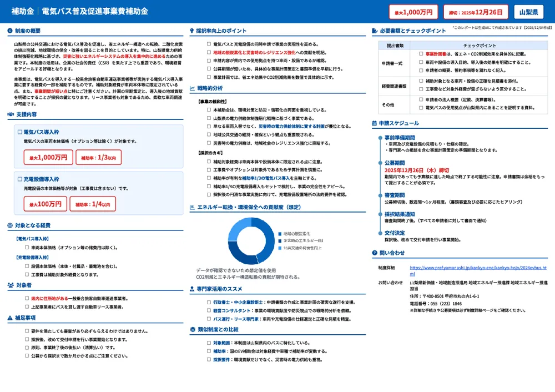Click the 公共交通の利便性向上 legend swatch

click(x=280, y=248)
